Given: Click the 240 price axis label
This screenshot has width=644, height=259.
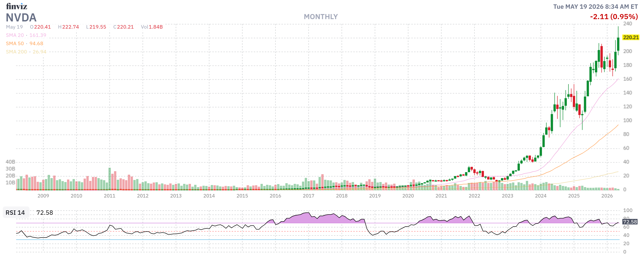Looking at the screenshot, I should click(x=627, y=24).
